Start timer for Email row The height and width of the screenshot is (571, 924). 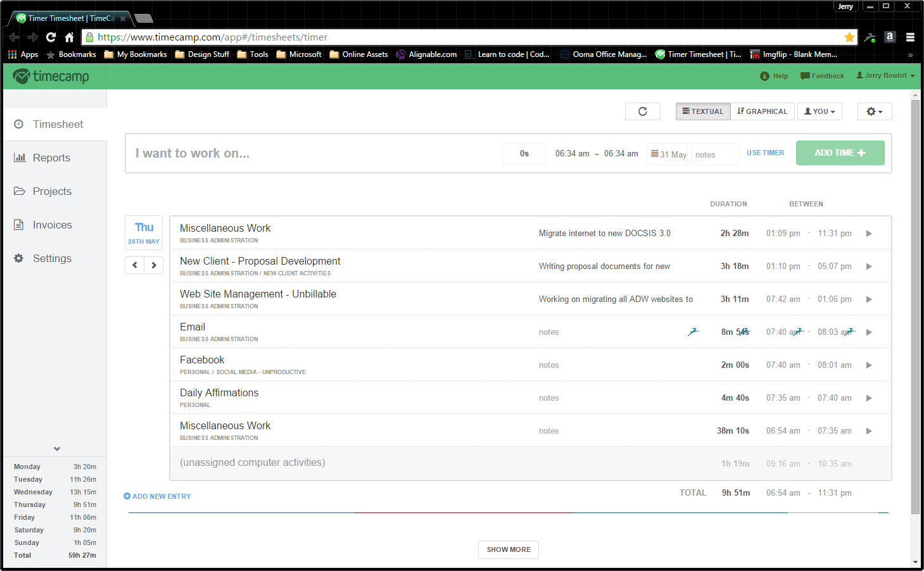[x=869, y=332]
